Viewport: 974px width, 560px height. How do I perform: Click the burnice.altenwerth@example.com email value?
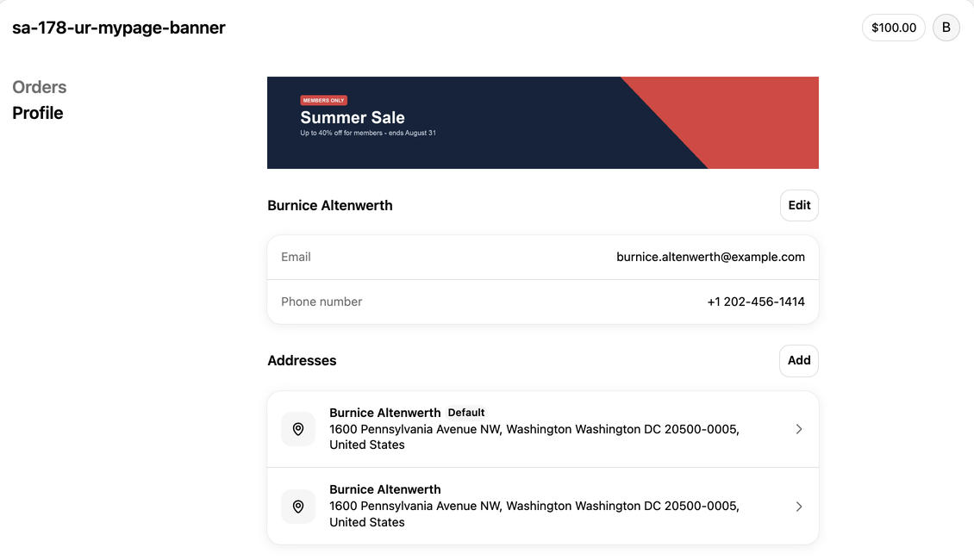pos(710,257)
